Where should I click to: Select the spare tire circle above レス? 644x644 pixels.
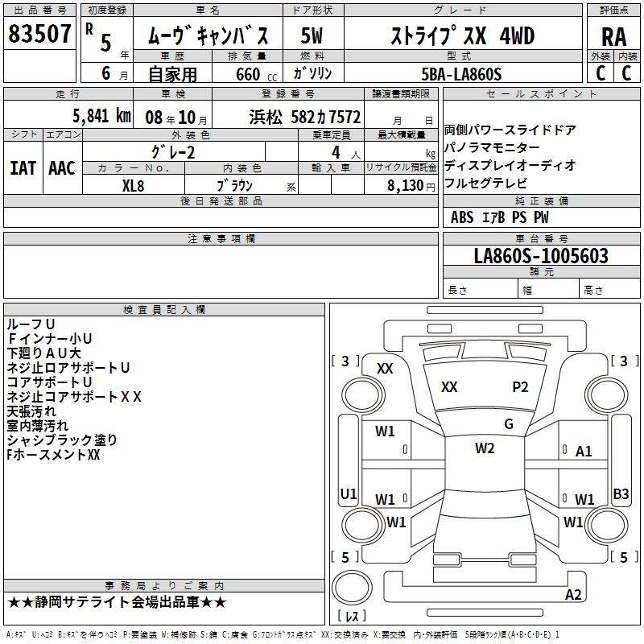tap(352, 587)
